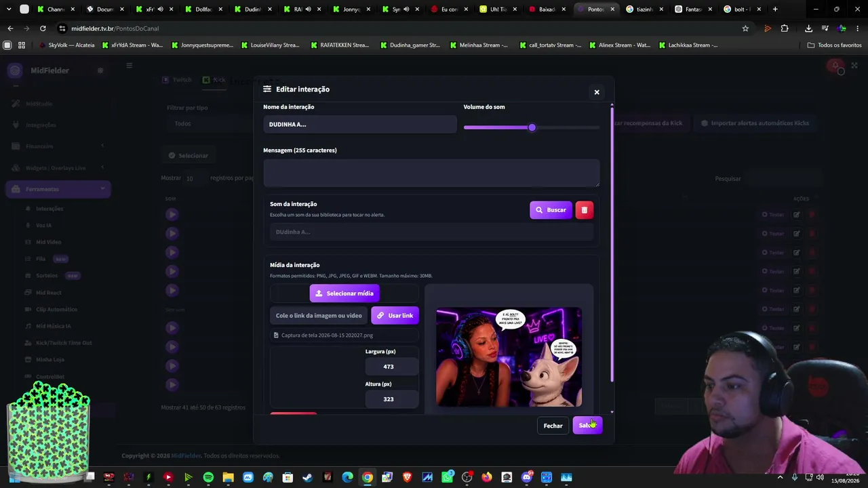Open Discord from the taskbar
868x488 pixels.
coord(526,477)
